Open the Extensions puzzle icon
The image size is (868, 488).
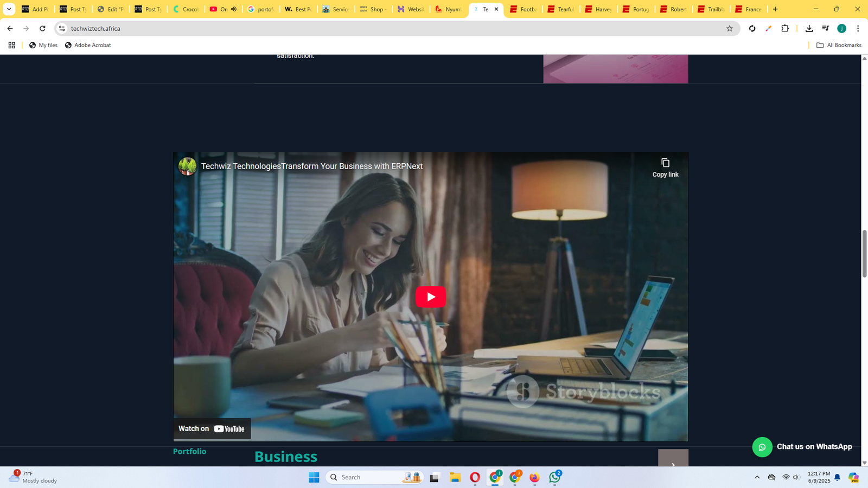click(x=785, y=28)
